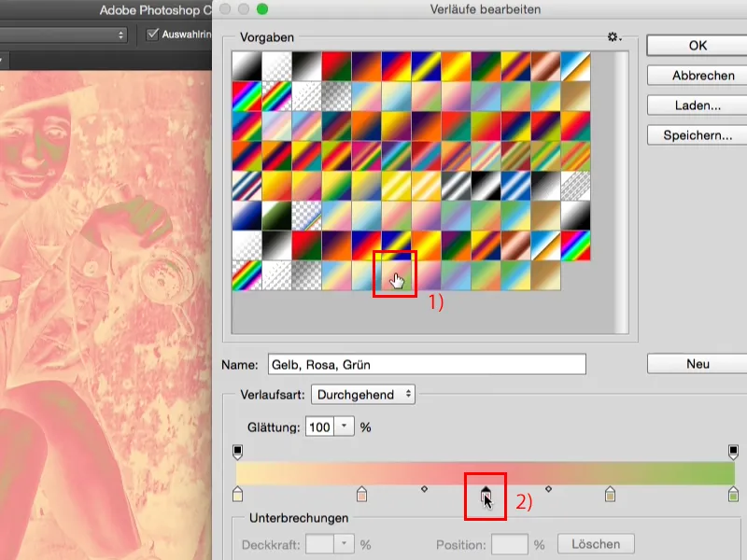This screenshot has width=747, height=560.
Task: Click the Laden button to load gradients
Action: (x=696, y=105)
